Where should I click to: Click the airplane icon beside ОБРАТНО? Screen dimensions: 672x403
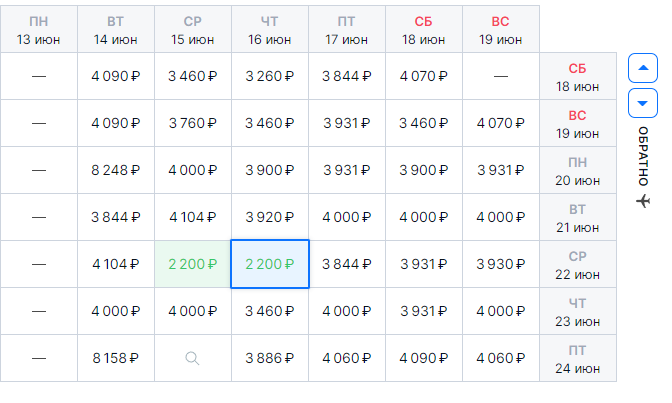[643, 201]
